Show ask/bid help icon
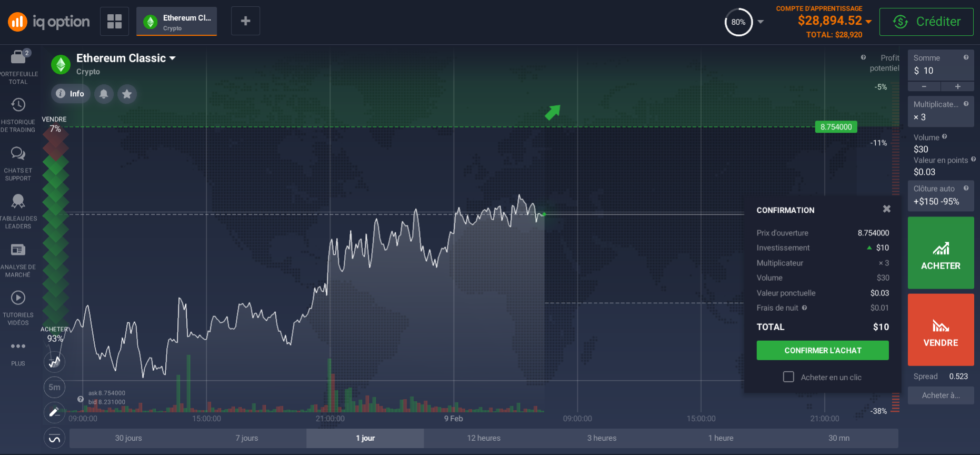 81,399
